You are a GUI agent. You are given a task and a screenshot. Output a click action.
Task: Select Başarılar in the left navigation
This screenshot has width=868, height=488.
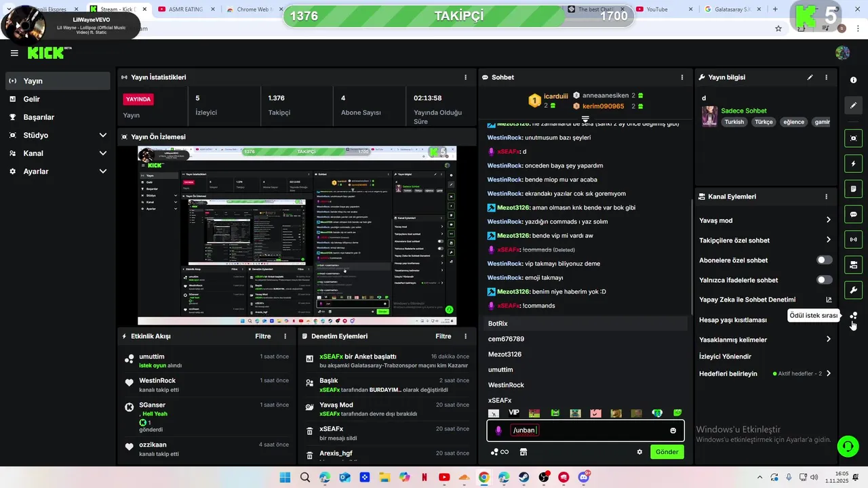(x=58, y=117)
